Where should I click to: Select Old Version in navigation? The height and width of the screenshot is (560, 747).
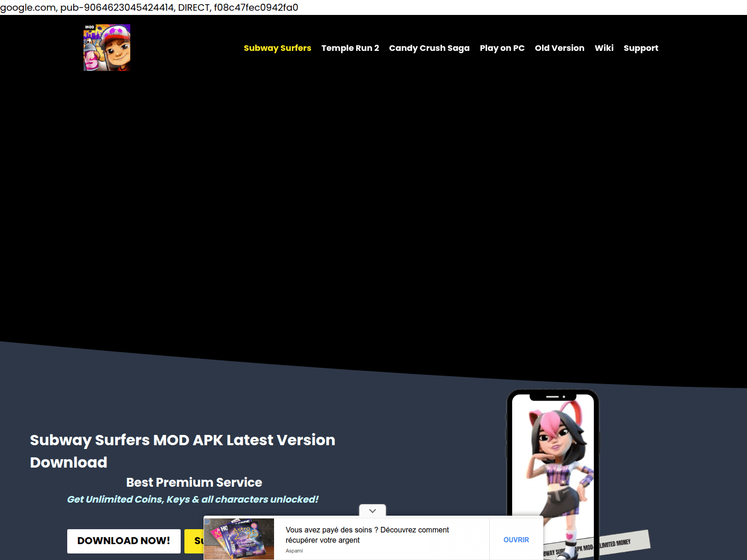[x=559, y=48]
